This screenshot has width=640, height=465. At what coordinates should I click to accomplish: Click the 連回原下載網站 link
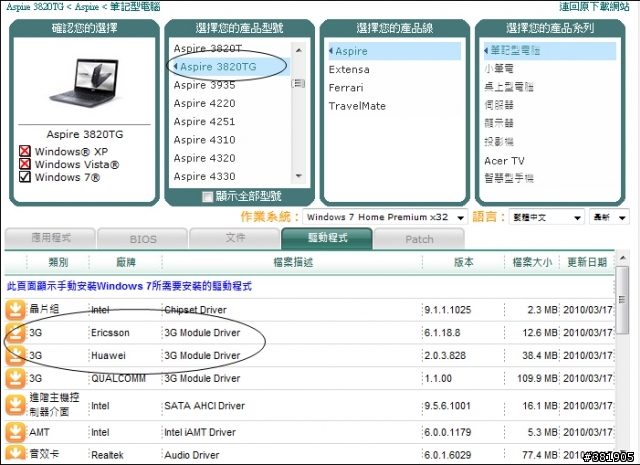coord(594,7)
